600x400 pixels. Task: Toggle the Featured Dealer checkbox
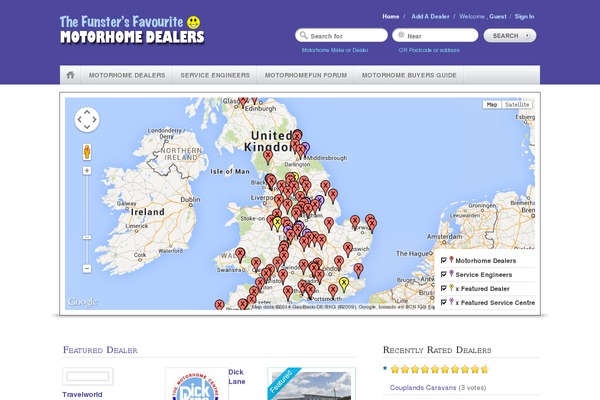(x=443, y=288)
